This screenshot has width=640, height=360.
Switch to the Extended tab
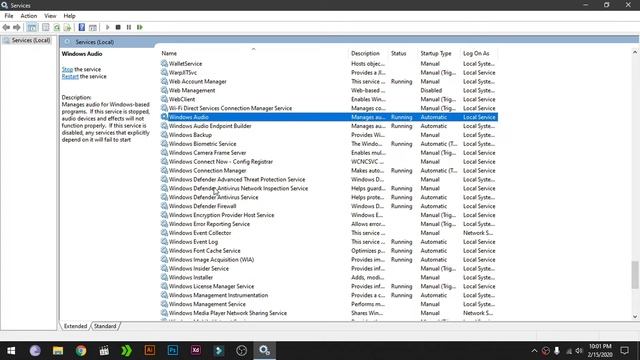pos(76,326)
